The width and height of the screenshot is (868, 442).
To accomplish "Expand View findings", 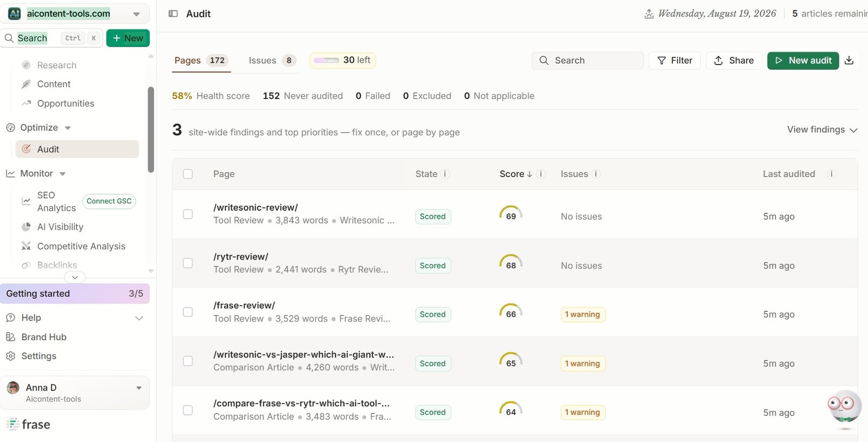I will (822, 130).
